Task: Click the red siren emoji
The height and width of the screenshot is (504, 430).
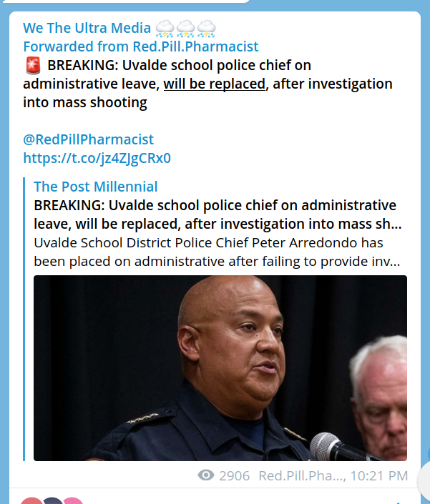Action: [32, 66]
